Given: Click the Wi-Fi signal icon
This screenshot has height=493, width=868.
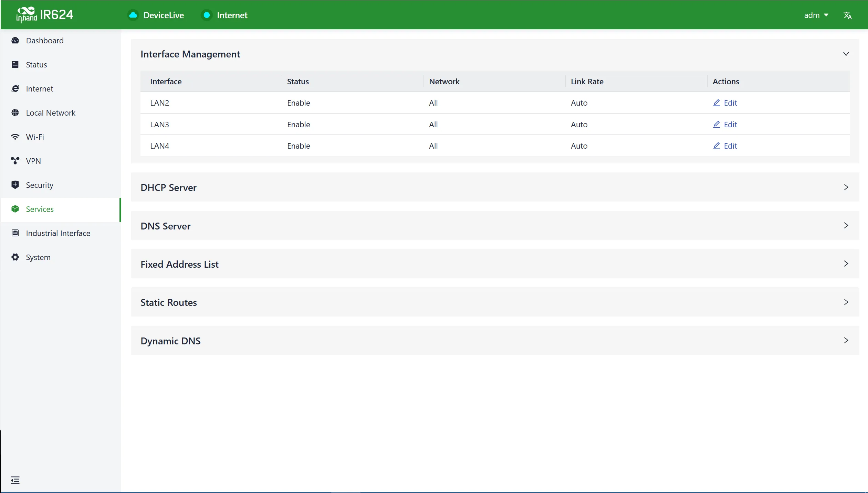Looking at the screenshot, I should pyautogui.click(x=15, y=137).
